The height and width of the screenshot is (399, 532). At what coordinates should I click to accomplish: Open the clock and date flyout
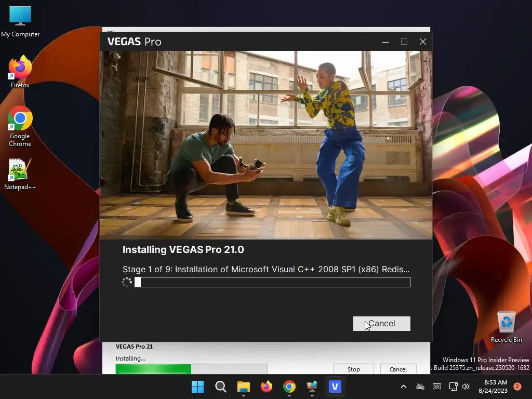[493, 387]
